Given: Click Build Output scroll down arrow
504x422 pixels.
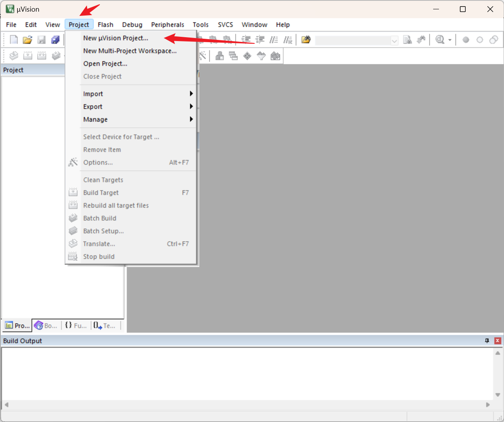Looking at the screenshot, I should [498, 394].
